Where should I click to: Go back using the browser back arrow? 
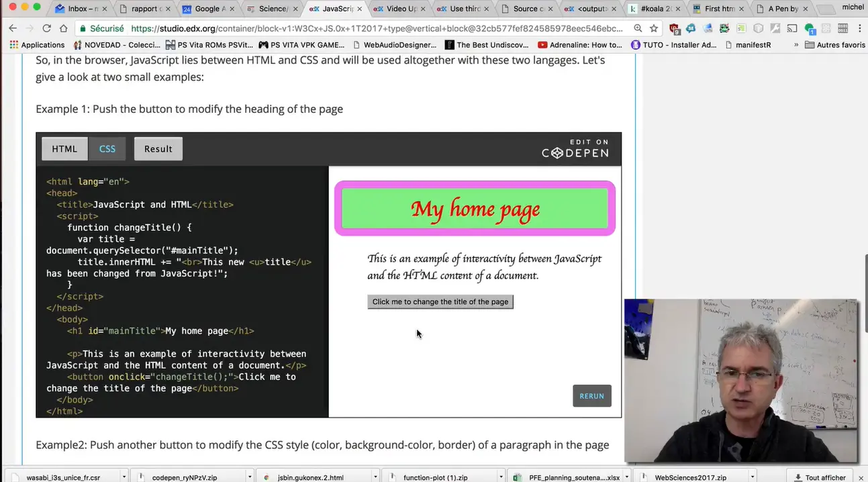coord(12,28)
